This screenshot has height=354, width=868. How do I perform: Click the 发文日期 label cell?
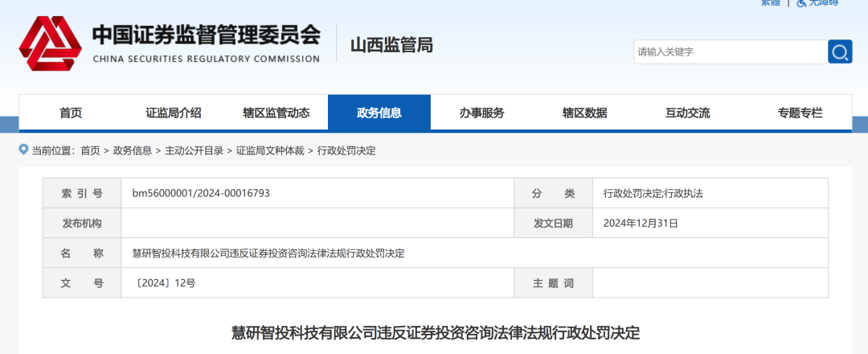(x=553, y=223)
